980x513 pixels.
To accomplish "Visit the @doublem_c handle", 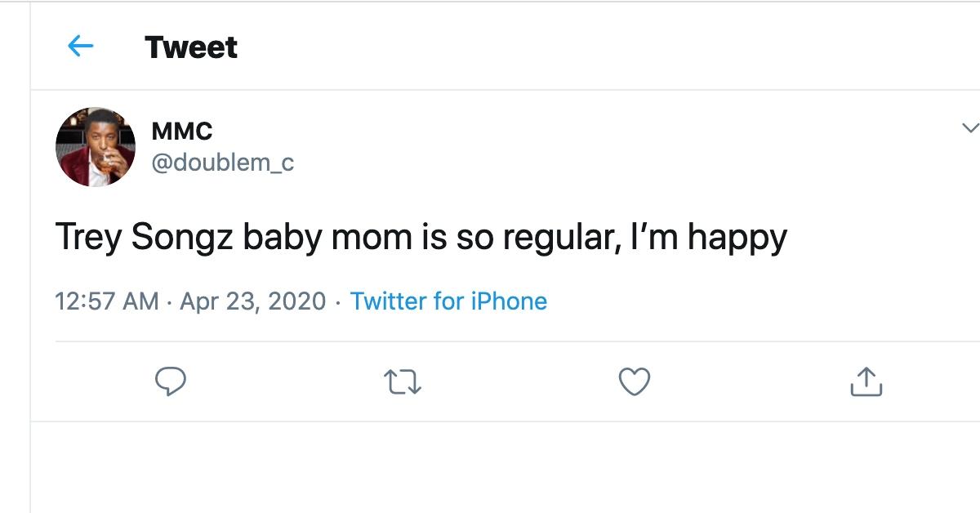I will pyautogui.click(x=222, y=163).
